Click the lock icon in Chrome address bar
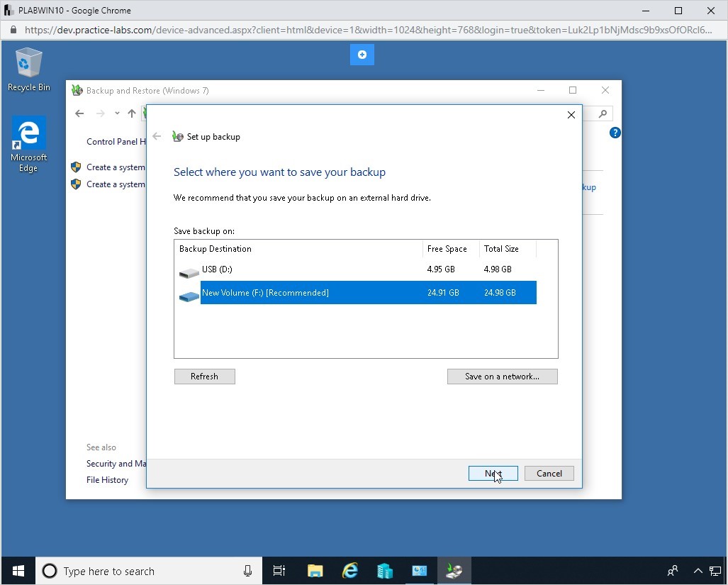 point(13,30)
